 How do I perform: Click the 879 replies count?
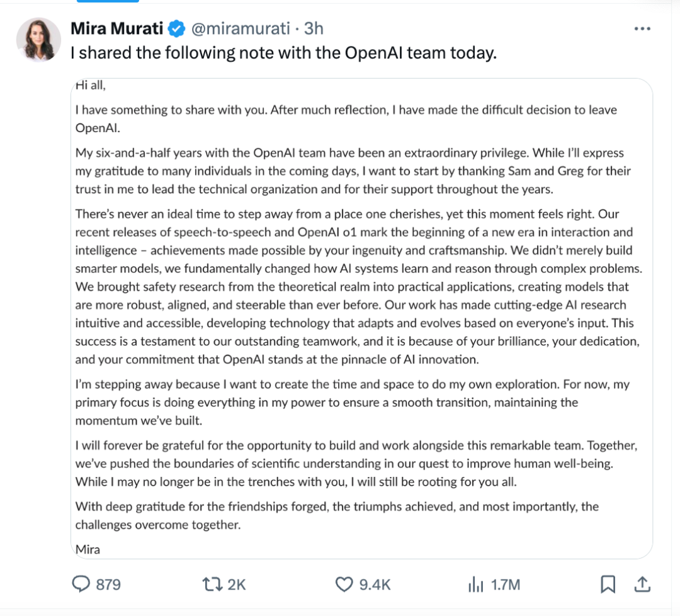[108, 585]
